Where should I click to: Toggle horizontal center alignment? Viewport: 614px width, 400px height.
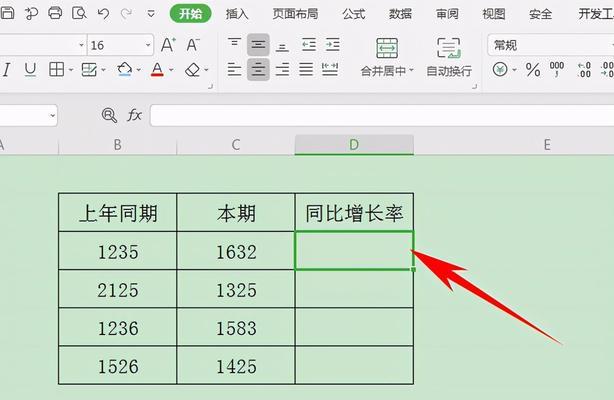click(258, 69)
